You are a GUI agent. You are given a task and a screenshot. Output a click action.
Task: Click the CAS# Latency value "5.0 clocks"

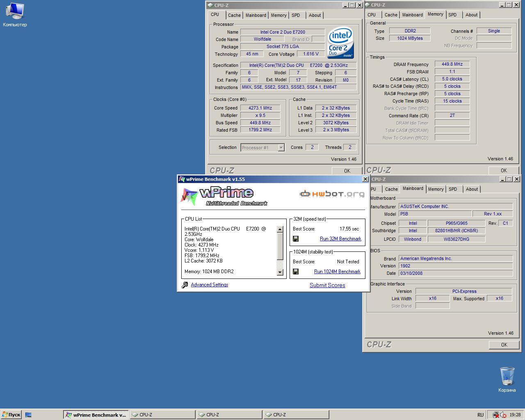pos(452,79)
